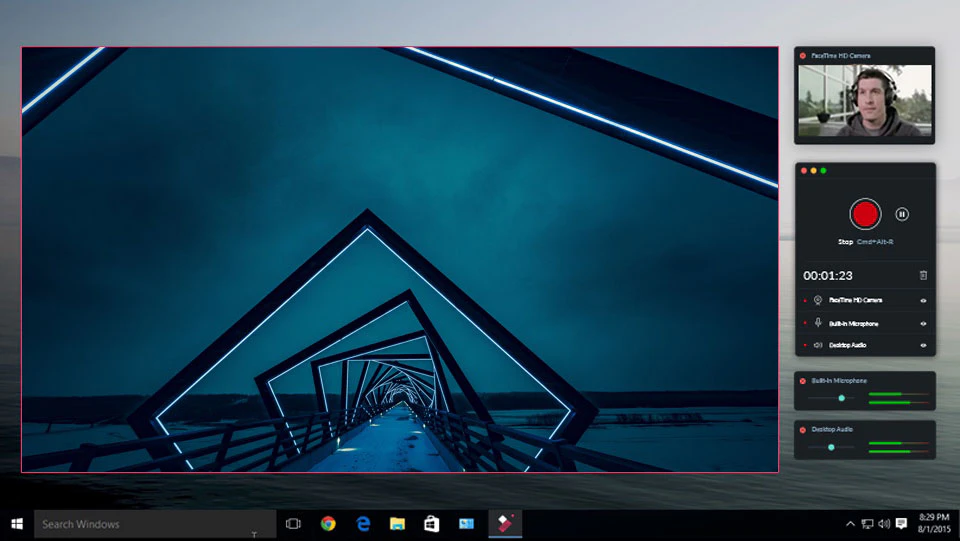Click the Search Windows input field

pos(155,524)
